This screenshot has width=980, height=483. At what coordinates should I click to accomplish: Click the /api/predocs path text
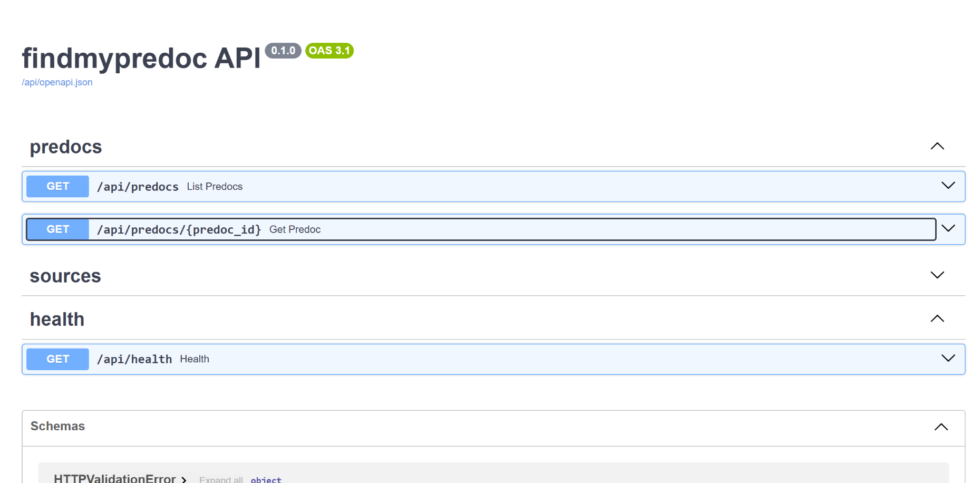coord(138,187)
